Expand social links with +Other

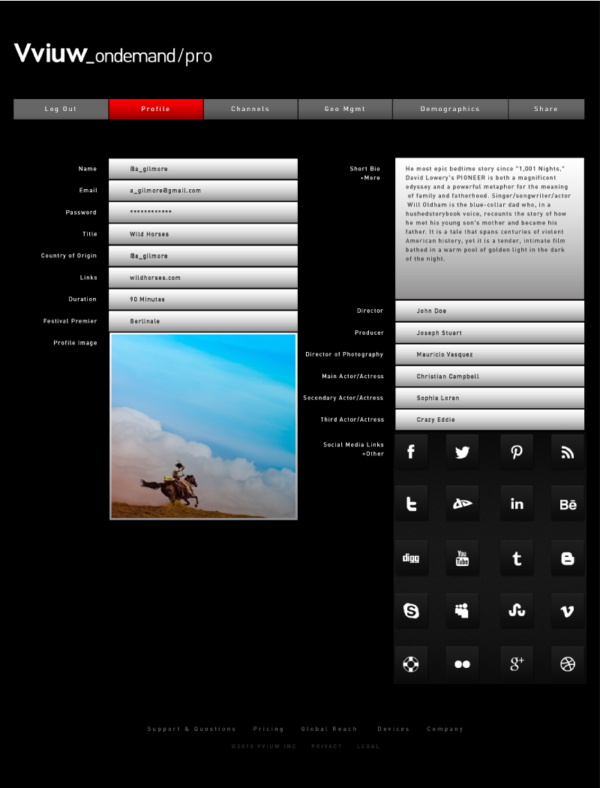[x=373, y=453]
